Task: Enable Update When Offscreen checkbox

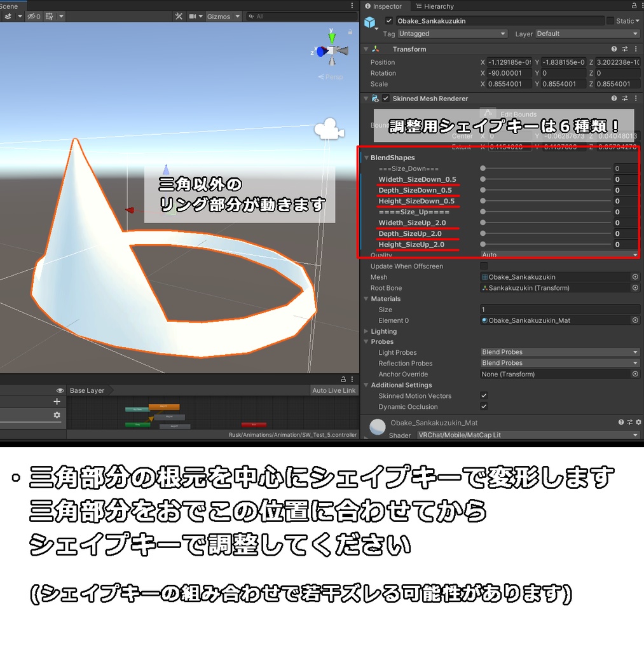Action: 484,266
